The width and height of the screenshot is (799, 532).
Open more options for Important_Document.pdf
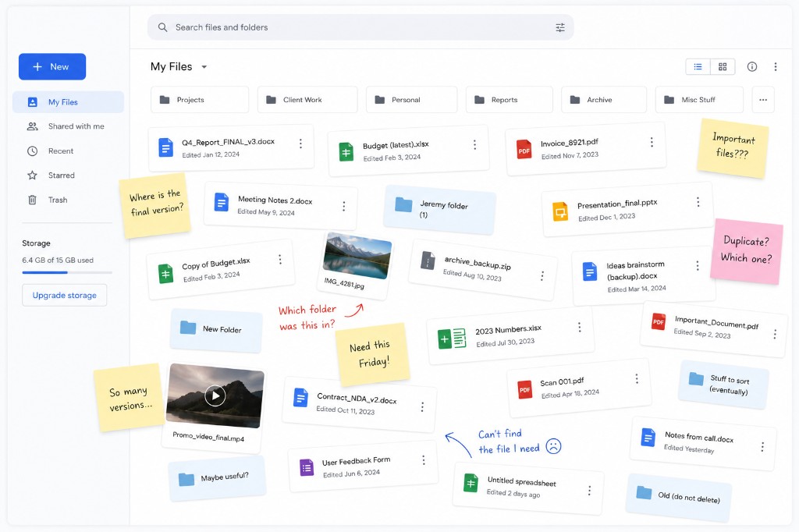click(x=775, y=334)
